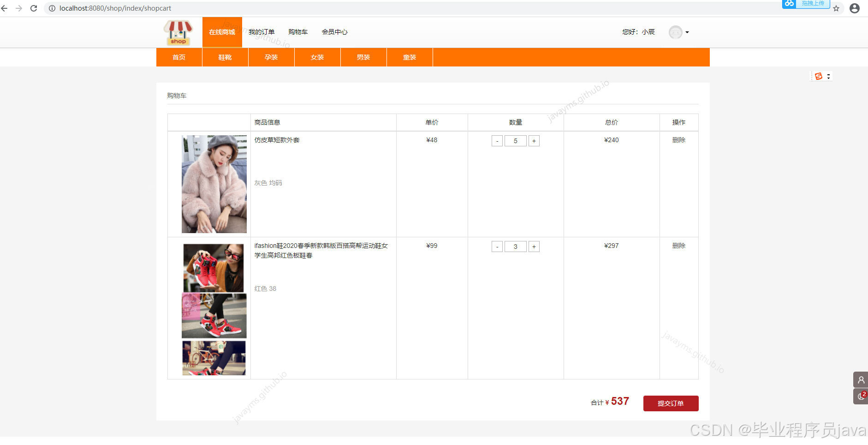Click the quantity field showing 3
This screenshot has width=868, height=445.
tap(516, 247)
